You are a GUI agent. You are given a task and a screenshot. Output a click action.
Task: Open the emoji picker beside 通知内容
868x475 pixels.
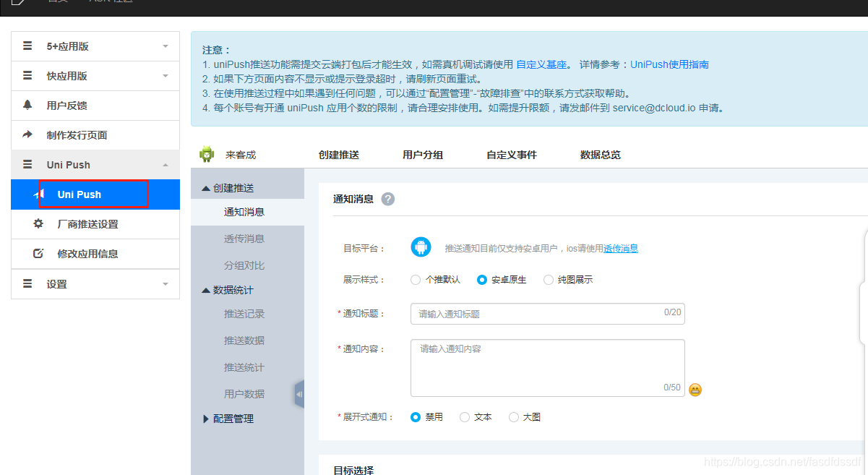(x=695, y=390)
